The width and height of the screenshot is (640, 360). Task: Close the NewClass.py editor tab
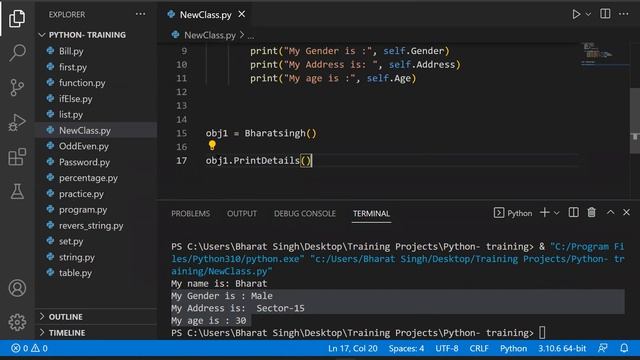point(242,14)
